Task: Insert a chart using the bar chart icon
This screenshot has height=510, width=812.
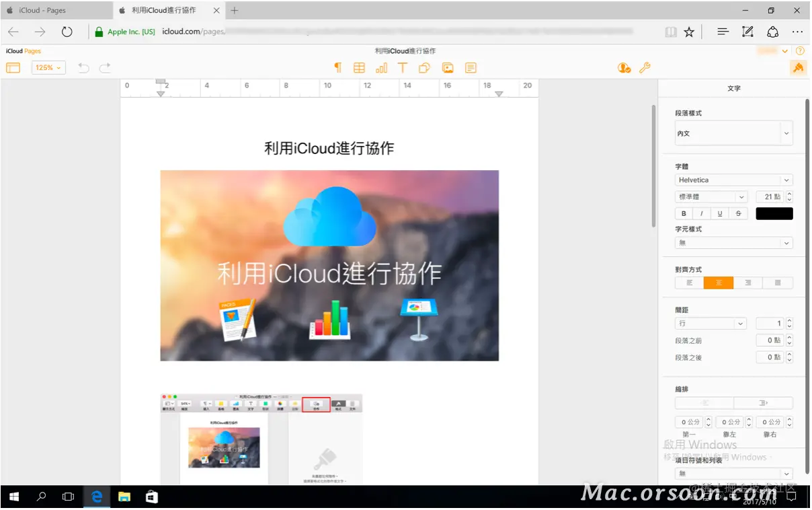Action: click(x=381, y=68)
